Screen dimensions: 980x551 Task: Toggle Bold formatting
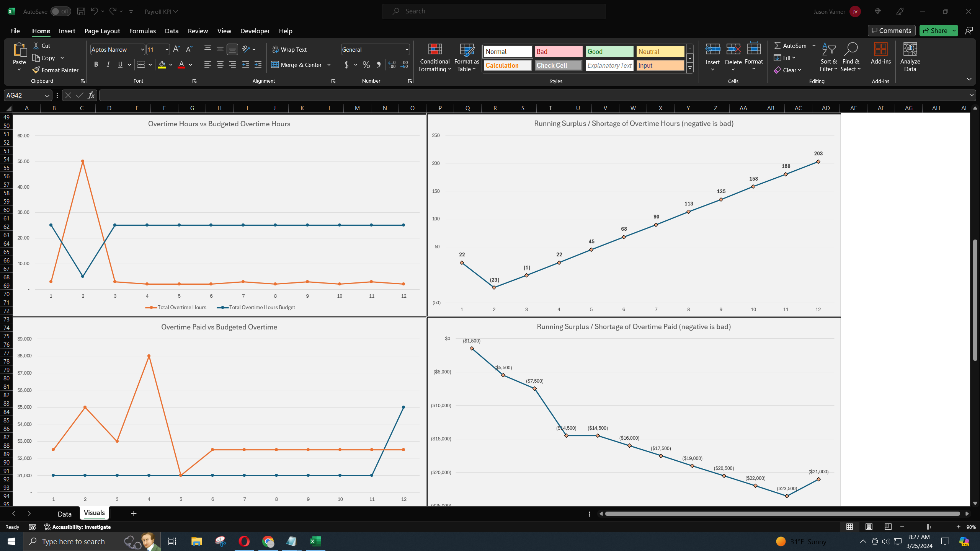pos(96,65)
